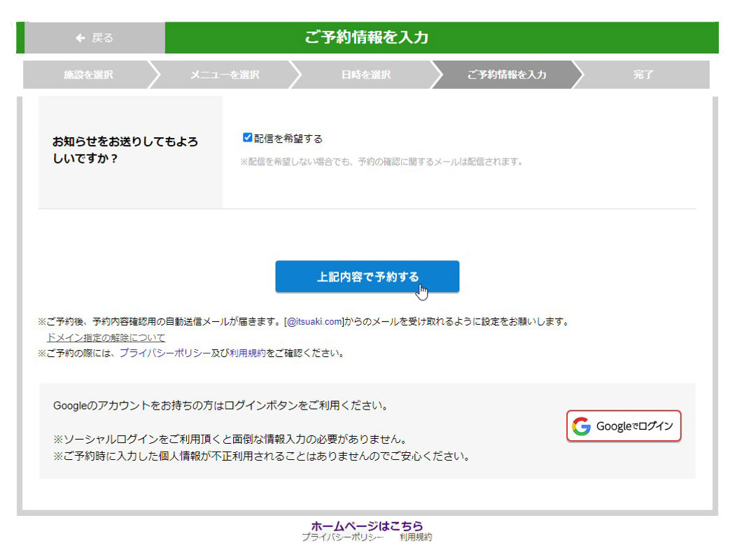Select the メニューを選択 step
Viewport: 735px width, 560px height.
point(224,75)
